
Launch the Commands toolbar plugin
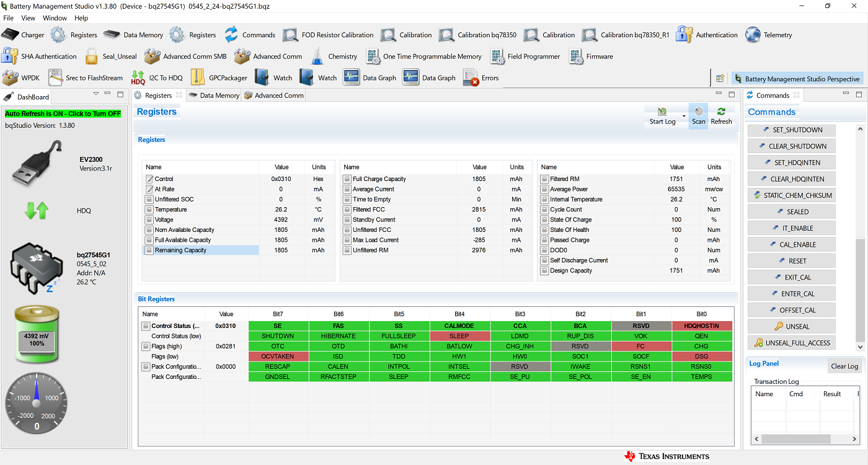click(250, 35)
